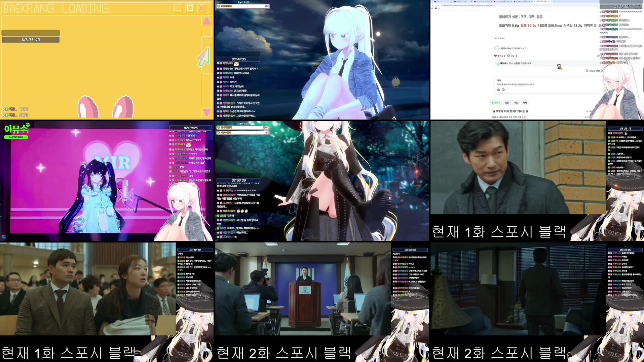
Task: Click the 00:01:40 timer label
Action: click(x=31, y=40)
